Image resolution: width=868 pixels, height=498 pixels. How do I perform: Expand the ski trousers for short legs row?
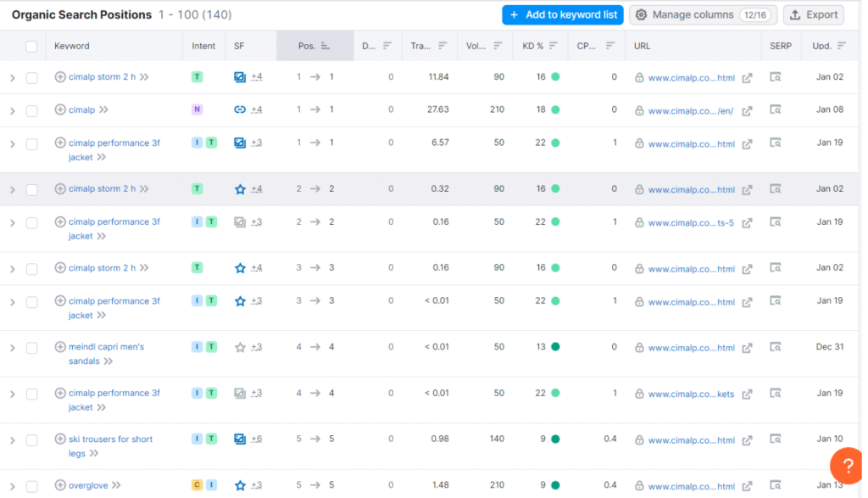[x=11, y=439]
